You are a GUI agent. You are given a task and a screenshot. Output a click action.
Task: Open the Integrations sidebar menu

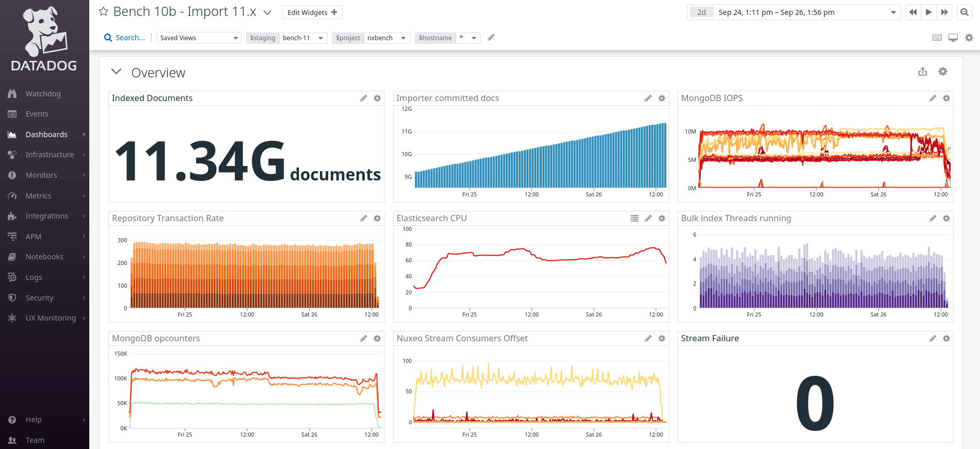44,216
